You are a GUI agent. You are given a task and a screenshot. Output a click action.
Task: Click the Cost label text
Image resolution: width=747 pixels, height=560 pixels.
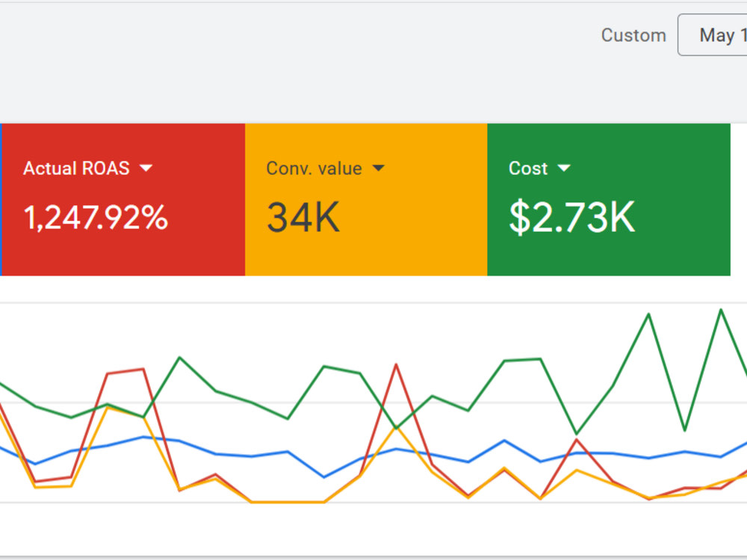(x=528, y=168)
